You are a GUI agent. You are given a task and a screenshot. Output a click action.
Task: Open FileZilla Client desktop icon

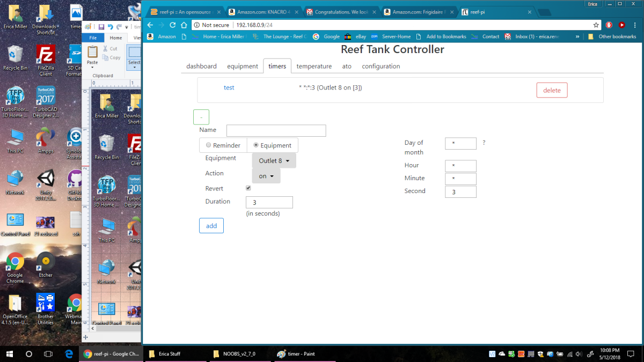(46, 61)
